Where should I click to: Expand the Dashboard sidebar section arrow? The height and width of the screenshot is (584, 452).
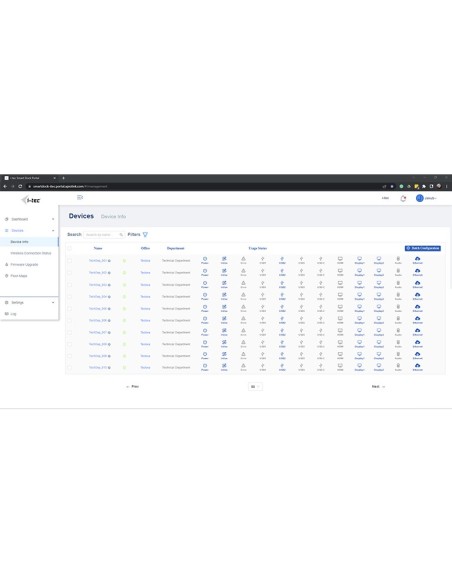point(53,219)
